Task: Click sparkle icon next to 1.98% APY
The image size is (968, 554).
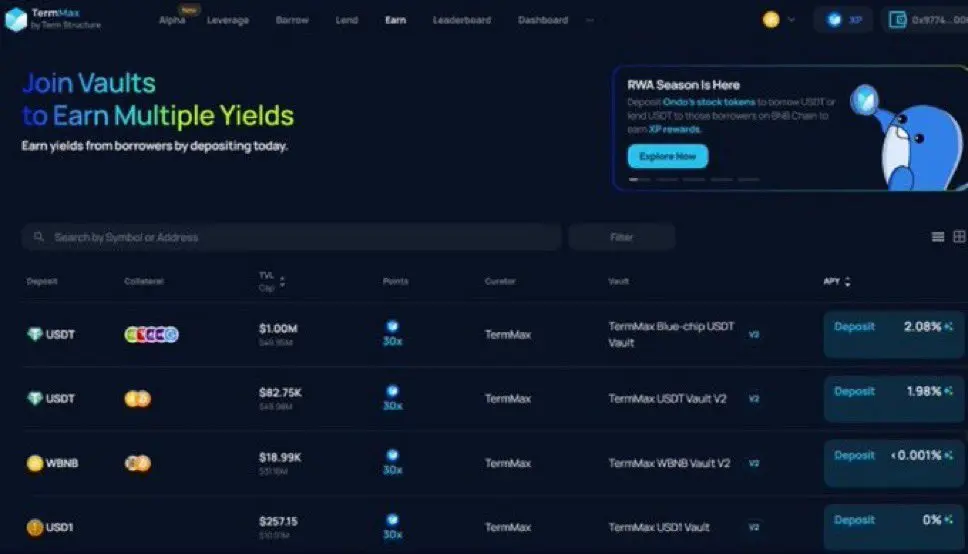Action: click(948, 391)
